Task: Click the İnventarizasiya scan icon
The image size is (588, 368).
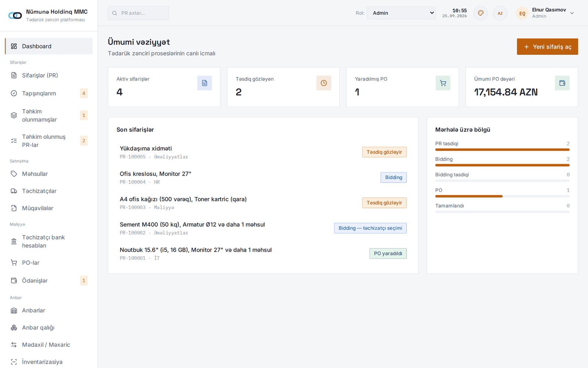Action: point(14,362)
